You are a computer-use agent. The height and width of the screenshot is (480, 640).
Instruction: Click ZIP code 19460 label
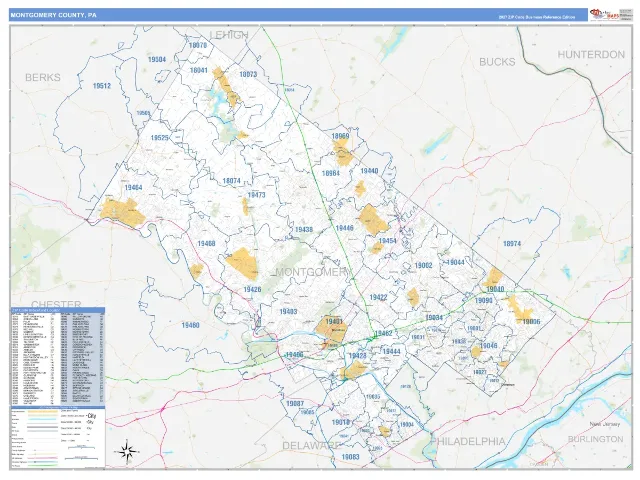coord(191,325)
